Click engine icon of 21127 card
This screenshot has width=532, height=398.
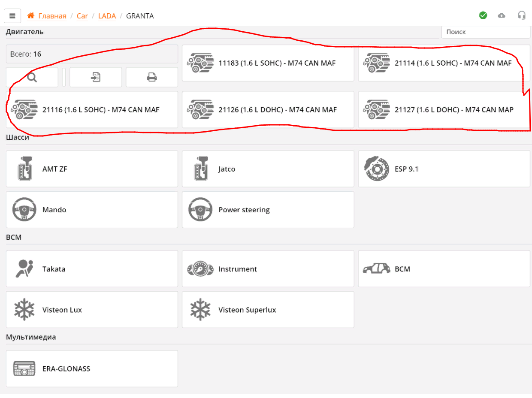[x=376, y=110]
